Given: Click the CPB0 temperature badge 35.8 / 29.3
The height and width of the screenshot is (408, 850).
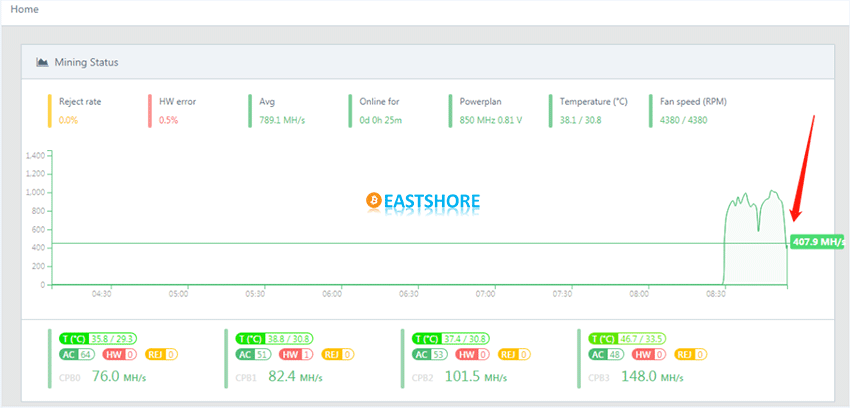Looking at the screenshot, I should coord(98,339).
